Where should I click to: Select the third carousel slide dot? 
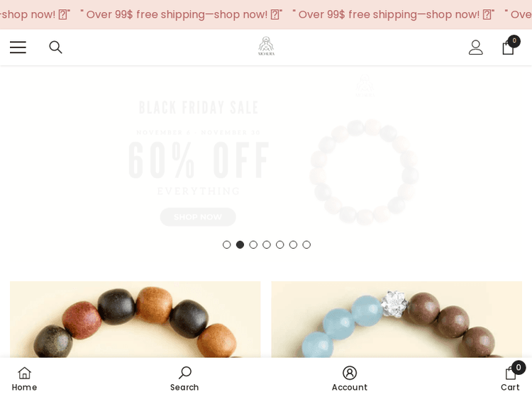click(x=253, y=245)
